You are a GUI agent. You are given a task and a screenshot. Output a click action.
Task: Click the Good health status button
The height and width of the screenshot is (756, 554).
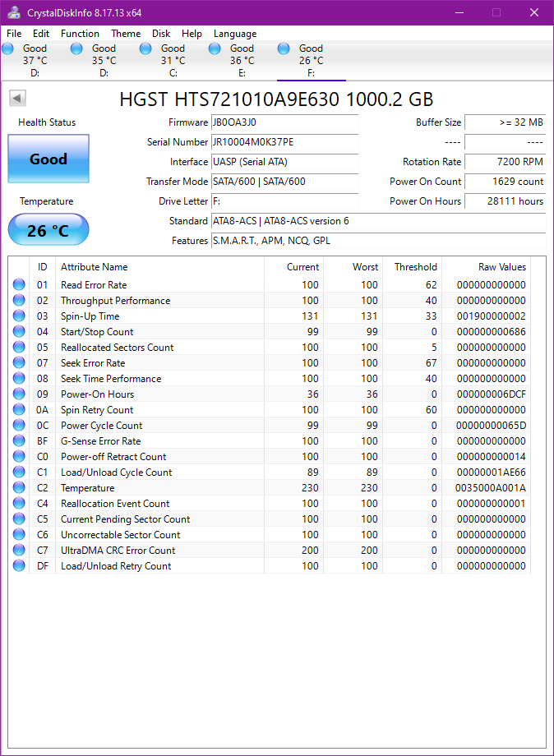(48, 159)
